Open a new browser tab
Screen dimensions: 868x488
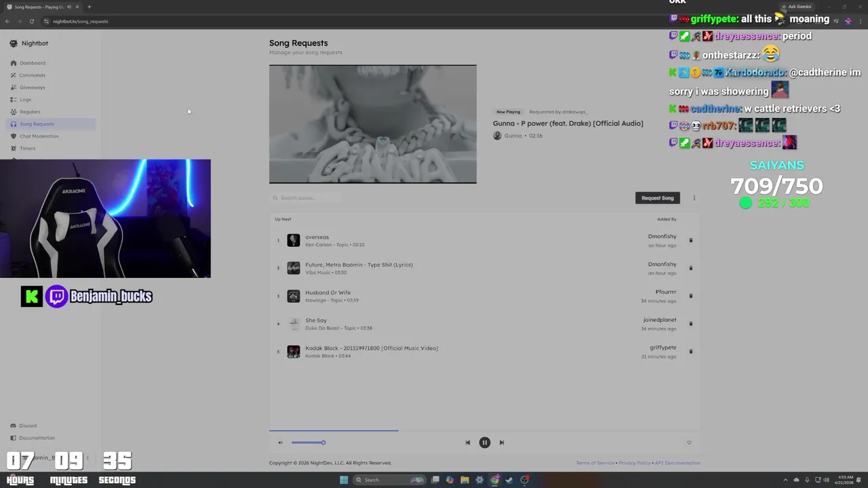(89, 7)
